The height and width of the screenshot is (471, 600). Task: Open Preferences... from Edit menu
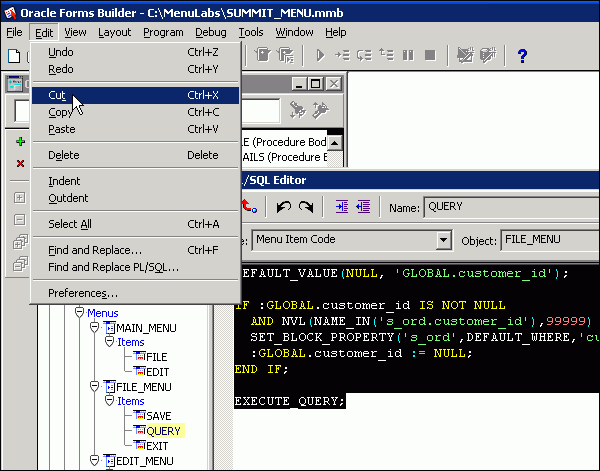[x=135, y=293]
